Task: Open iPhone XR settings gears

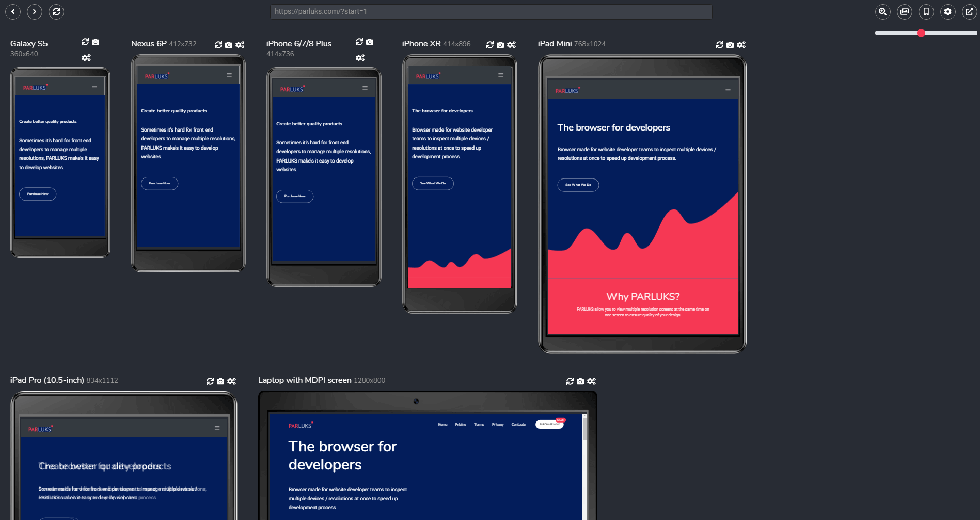Action: point(512,45)
